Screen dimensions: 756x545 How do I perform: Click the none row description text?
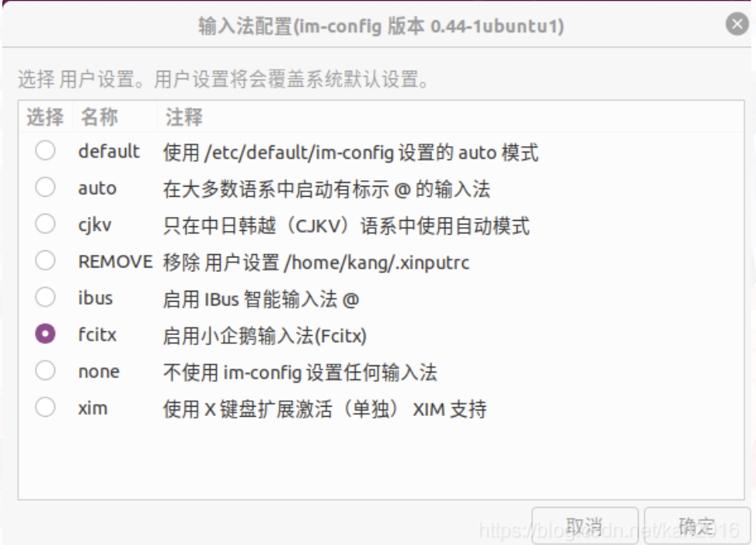coord(300,372)
